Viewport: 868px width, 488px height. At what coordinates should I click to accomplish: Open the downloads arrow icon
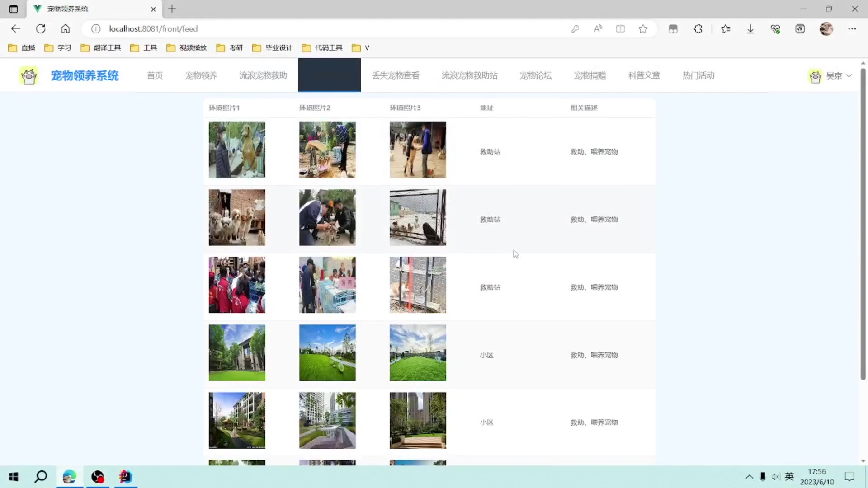pyautogui.click(x=750, y=29)
